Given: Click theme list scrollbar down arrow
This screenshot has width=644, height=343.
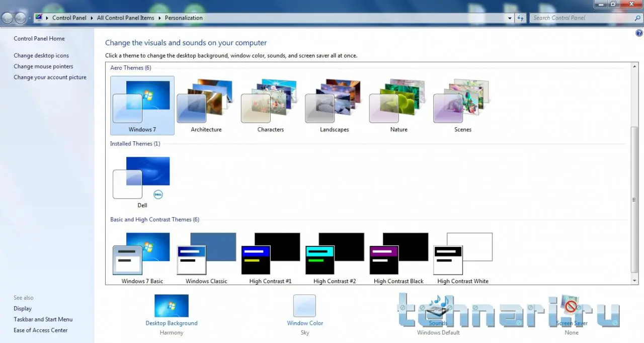Looking at the screenshot, I should pyautogui.click(x=634, y=281).
